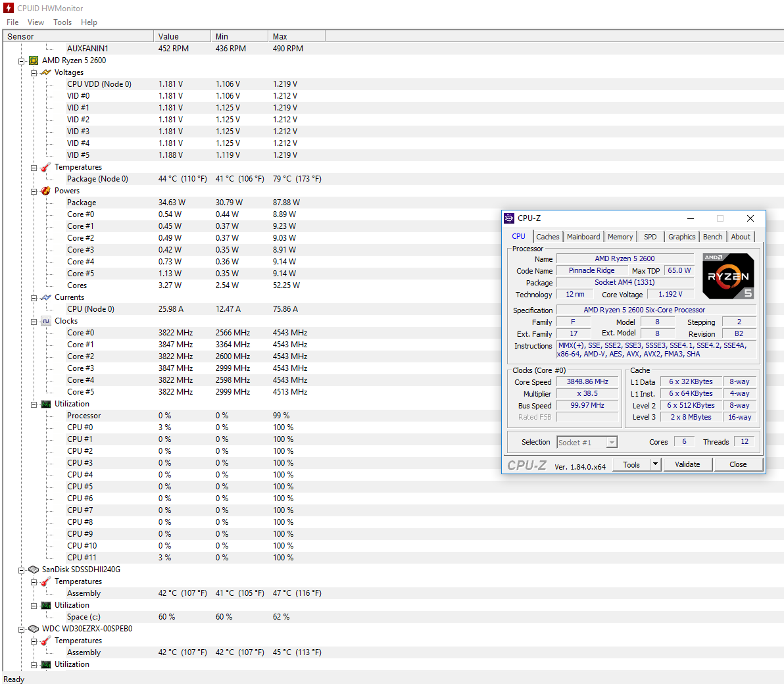Screen dimensions: 784x684
Task: Click the AMD Ryzen 5 2600 CPU chip icon
Action: click(x=34, y=61)
